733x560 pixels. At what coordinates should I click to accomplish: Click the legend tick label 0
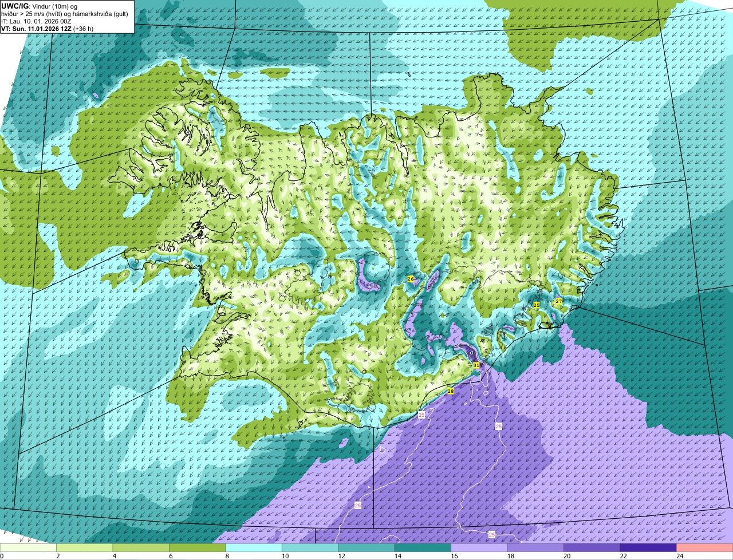[x=2, y=556]
